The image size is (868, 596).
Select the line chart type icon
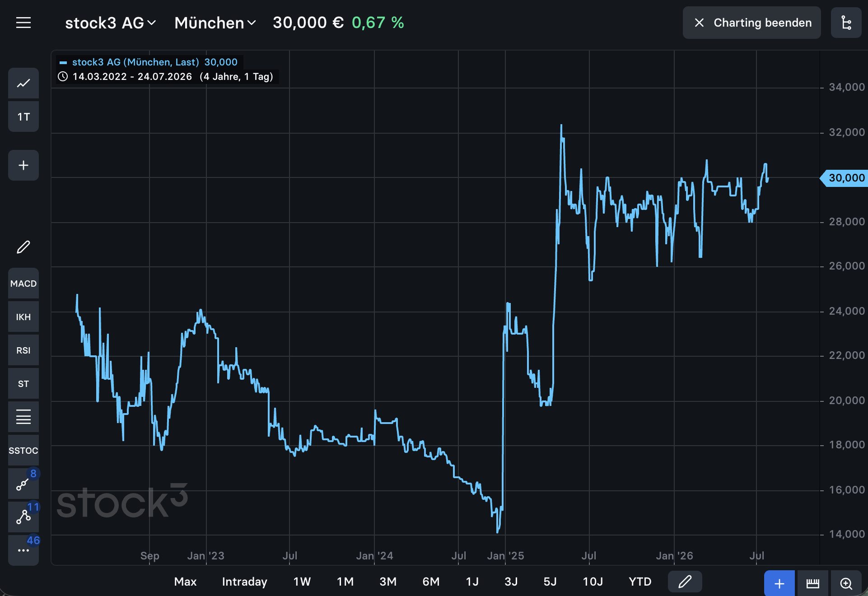[x=23, y=83]
